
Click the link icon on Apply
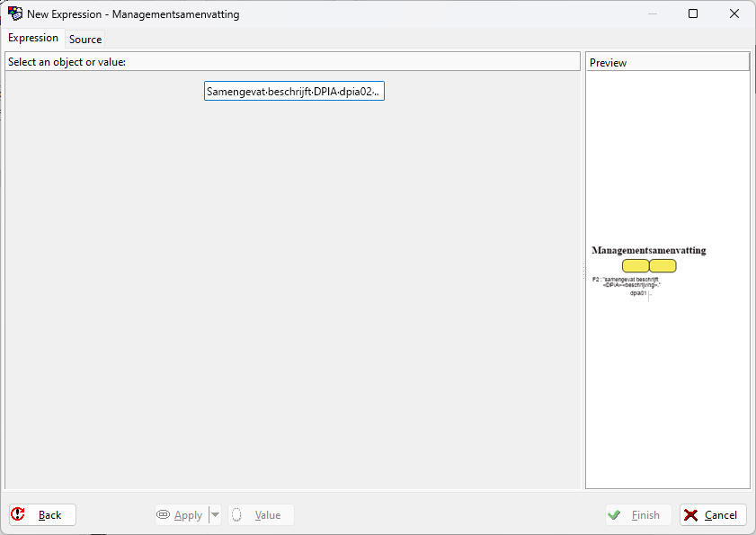click(164, 515)
